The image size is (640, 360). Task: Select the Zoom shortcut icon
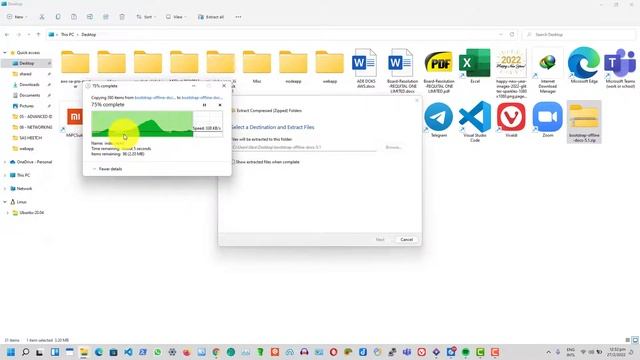pyautogui.click(x=548, y=120)
